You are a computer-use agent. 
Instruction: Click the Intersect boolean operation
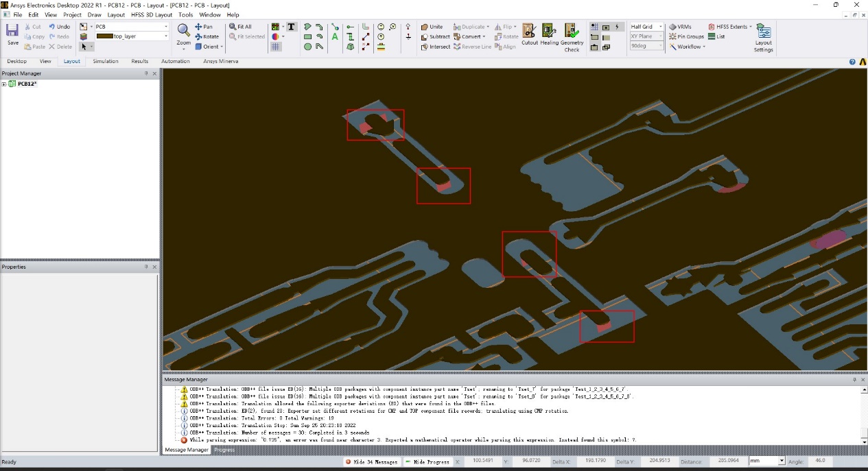(435, 47)
